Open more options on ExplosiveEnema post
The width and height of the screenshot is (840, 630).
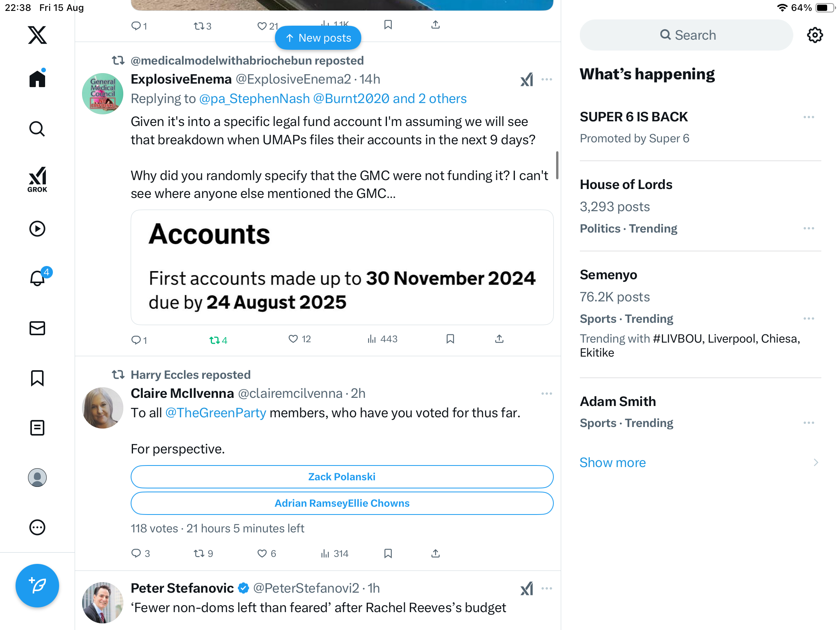[x=546, y=79]
